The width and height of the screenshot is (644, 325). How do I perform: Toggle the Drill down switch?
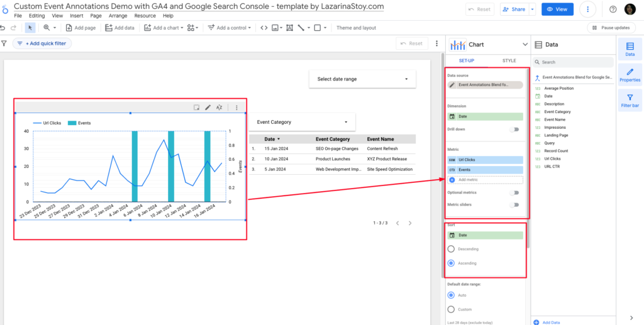click(514, 129)
